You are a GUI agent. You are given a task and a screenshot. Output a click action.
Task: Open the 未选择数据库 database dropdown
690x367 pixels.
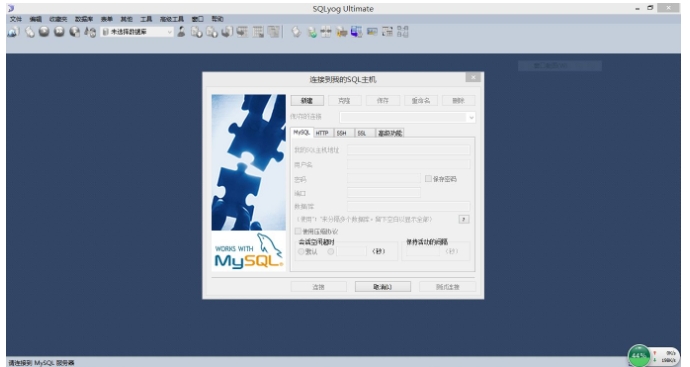pyautogui.click(x=137, y=32)
